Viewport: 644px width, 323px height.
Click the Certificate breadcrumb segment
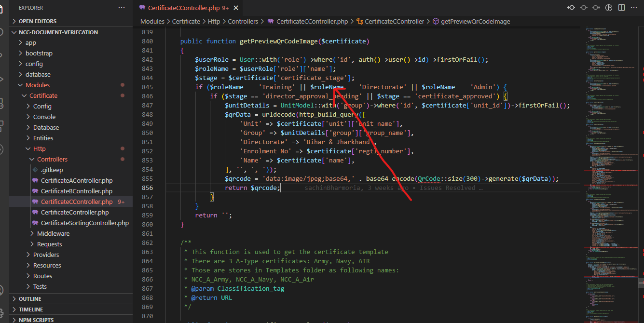pyautogui.click(x=186, y=21)
